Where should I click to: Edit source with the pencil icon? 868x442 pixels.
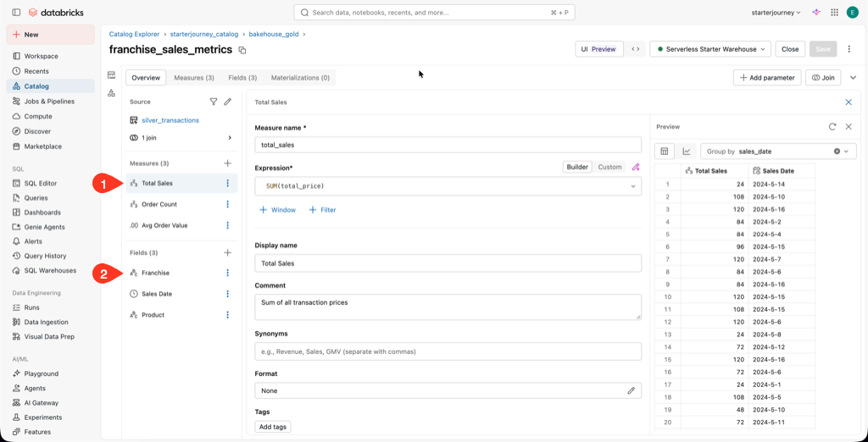point(227,102)
